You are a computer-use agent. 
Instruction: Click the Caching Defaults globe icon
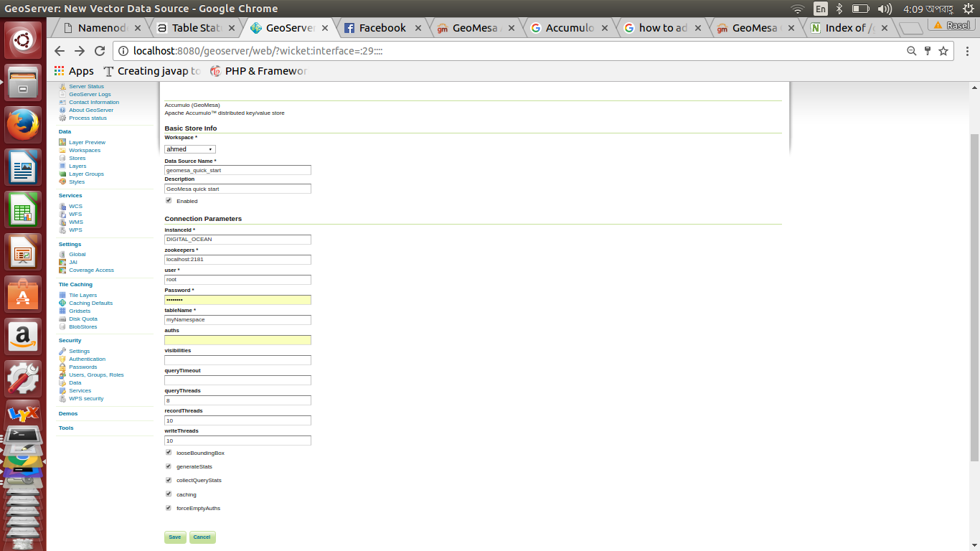coord(62,303)
